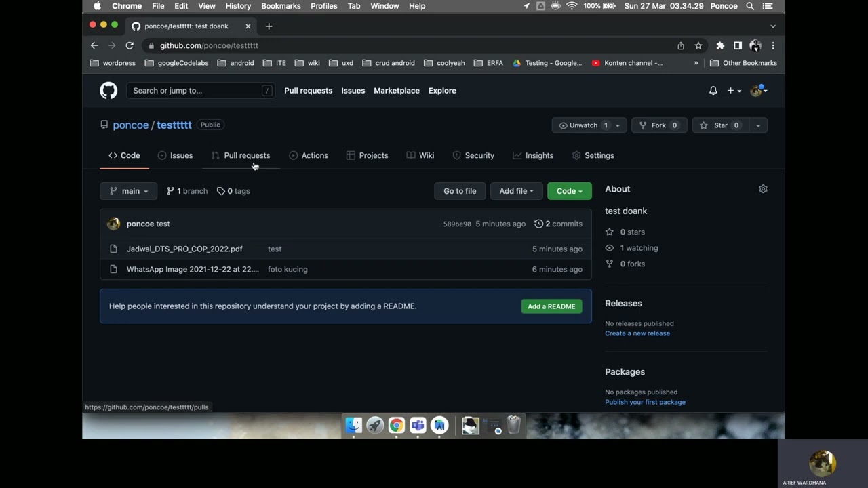Open the Projects tab
This screenshot has width=868, height=488.
(x=367, y=155)
